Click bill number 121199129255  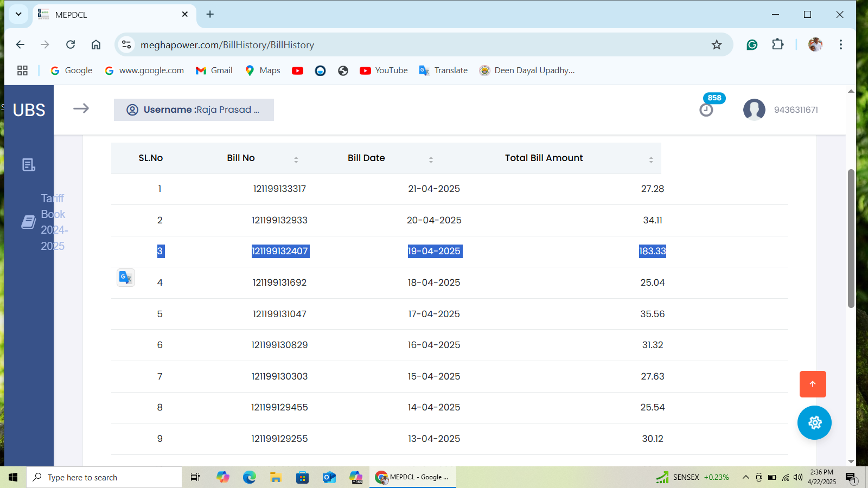click(x=279, y=439)
